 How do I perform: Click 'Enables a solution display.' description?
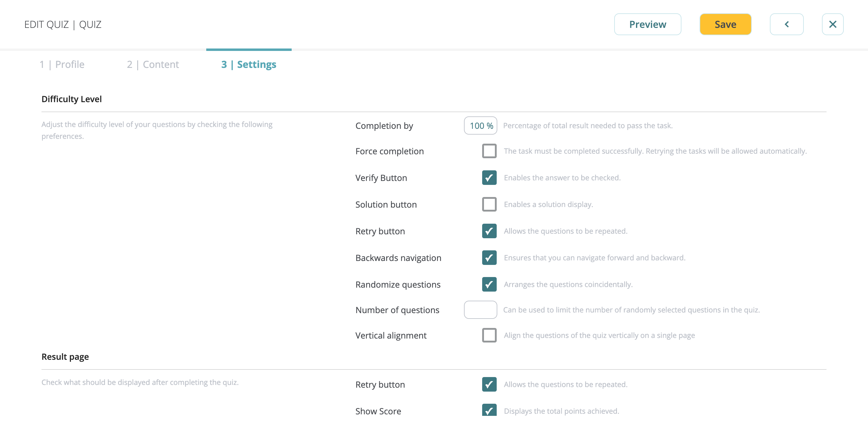coord(548,204)
